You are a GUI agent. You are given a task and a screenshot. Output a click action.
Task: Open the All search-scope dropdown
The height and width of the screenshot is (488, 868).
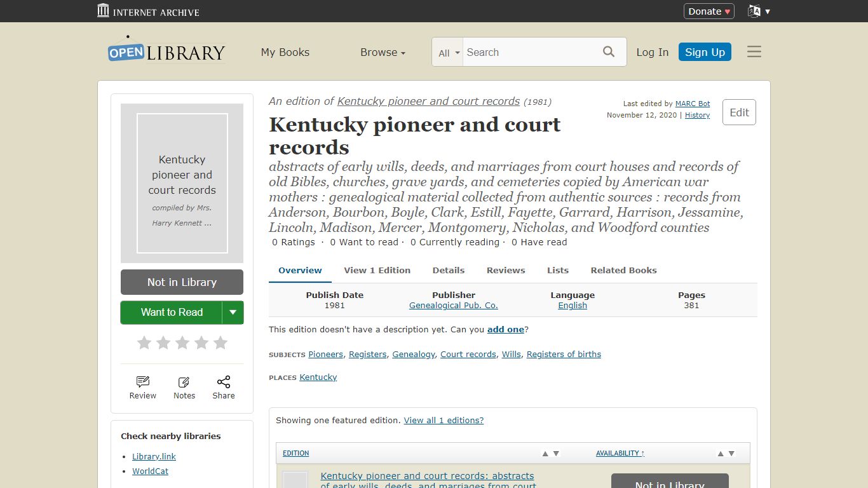pyautogui.click(x=449, y=53)
